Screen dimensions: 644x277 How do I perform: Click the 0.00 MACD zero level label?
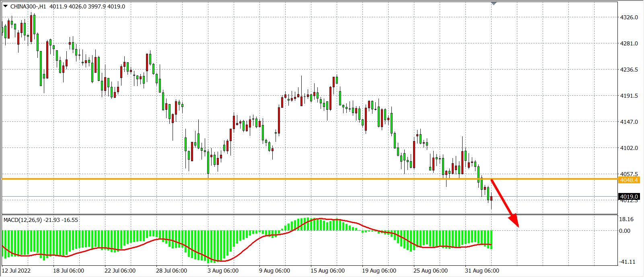(625, 231)
